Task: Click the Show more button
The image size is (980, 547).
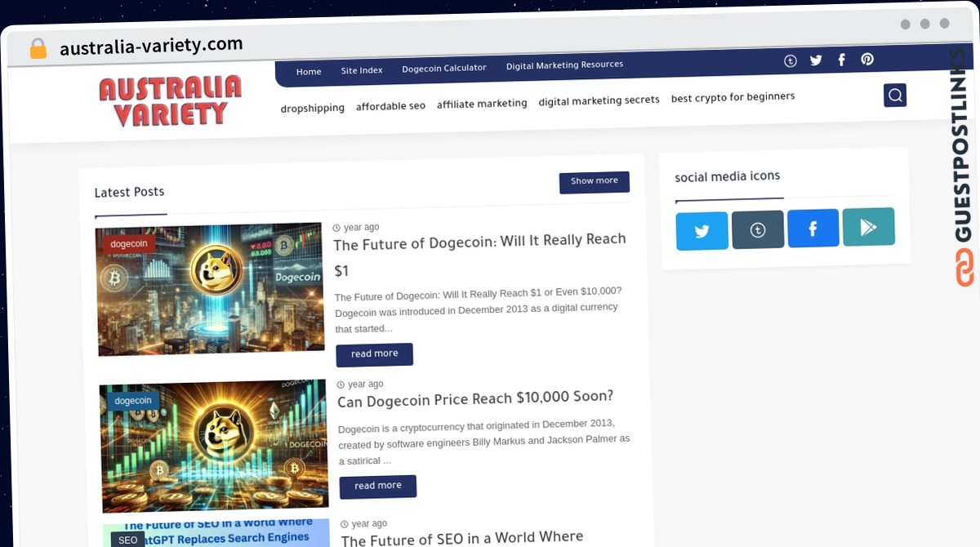Action: [x=595, y=182]
